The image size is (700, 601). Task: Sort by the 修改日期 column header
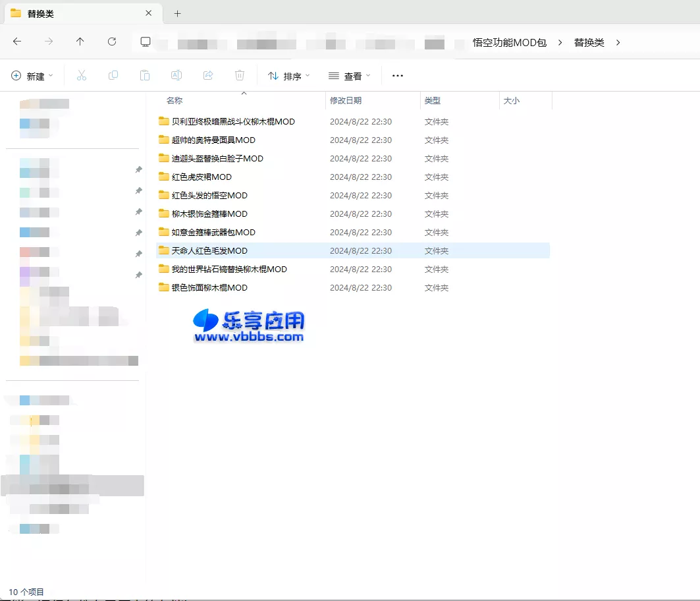[346, 101]
